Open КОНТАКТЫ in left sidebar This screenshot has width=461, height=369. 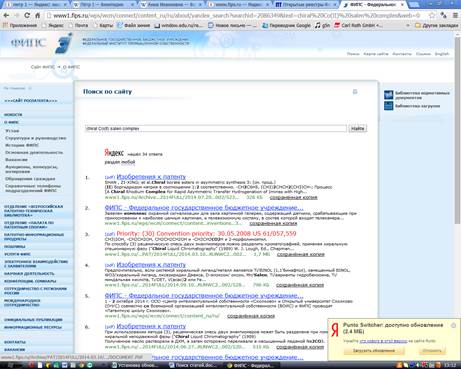point(14,342)
